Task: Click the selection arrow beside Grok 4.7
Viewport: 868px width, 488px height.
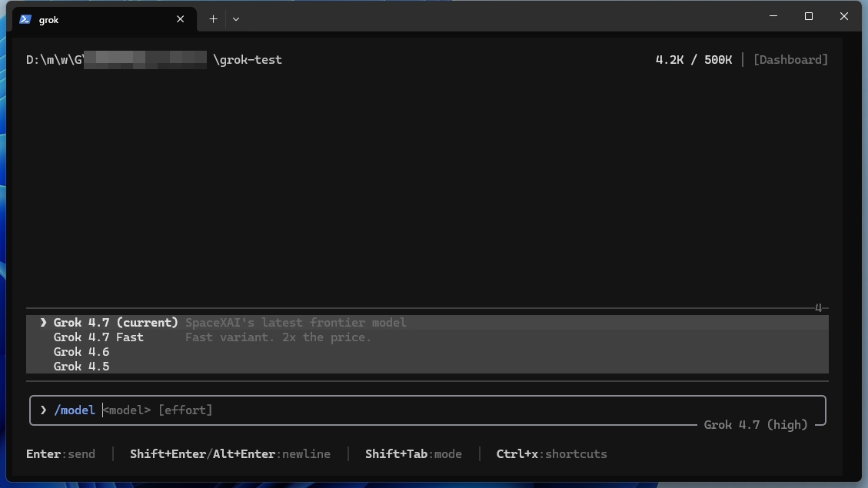Action: [43, 323]
